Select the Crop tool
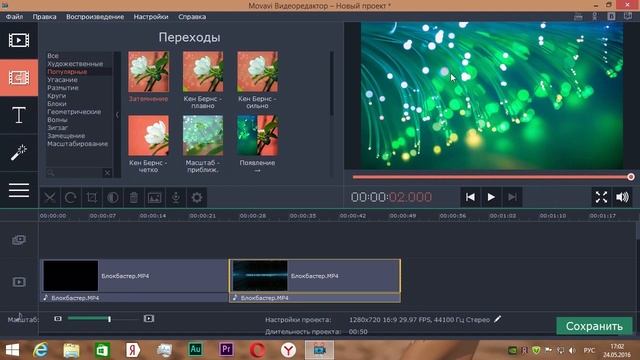 [92, 198]
